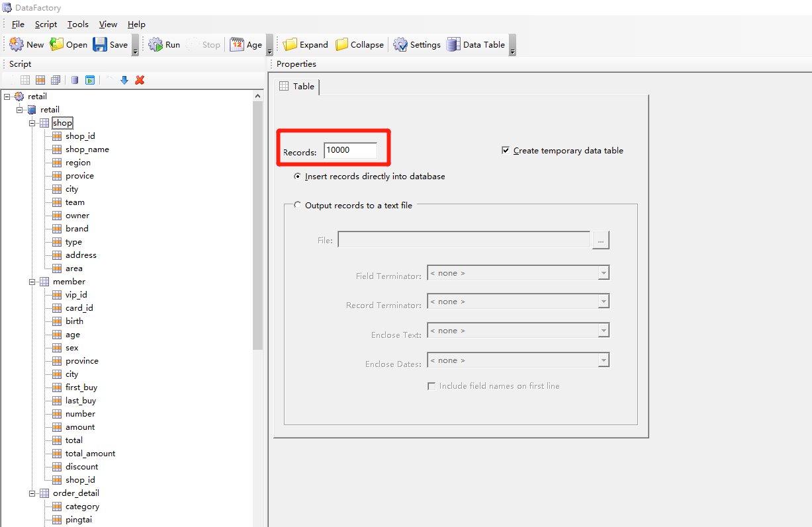Click the plain table grid icon in Script toolbar
Image resolution: width=812 pixels, height=527 pixels.
pos(25,80)
